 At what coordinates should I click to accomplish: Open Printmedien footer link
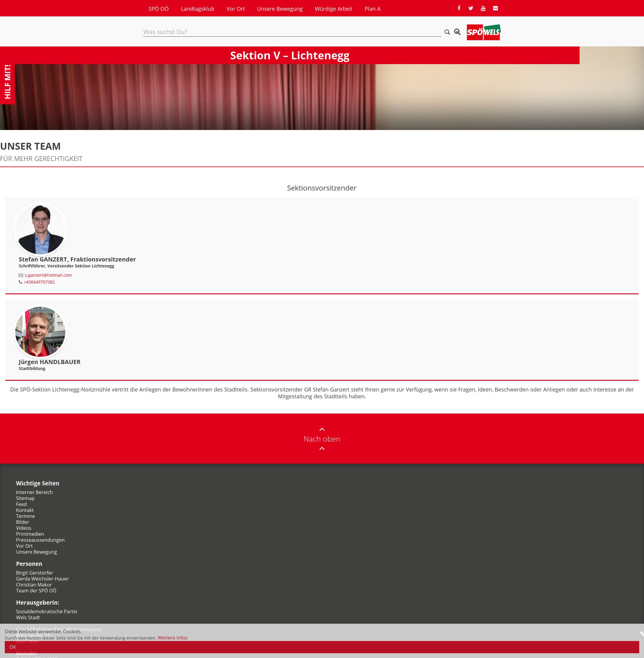[x=30, y=534]
